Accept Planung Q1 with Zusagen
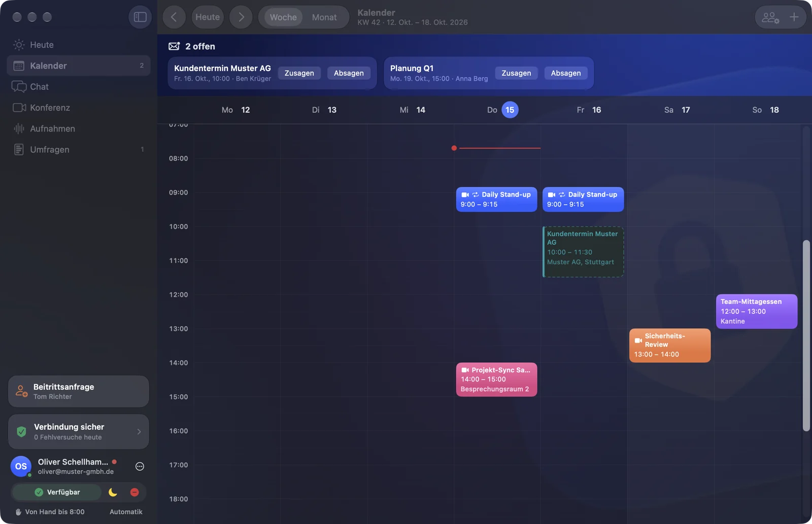Viewport: 812px width, 524px height. tap(516, 73)
